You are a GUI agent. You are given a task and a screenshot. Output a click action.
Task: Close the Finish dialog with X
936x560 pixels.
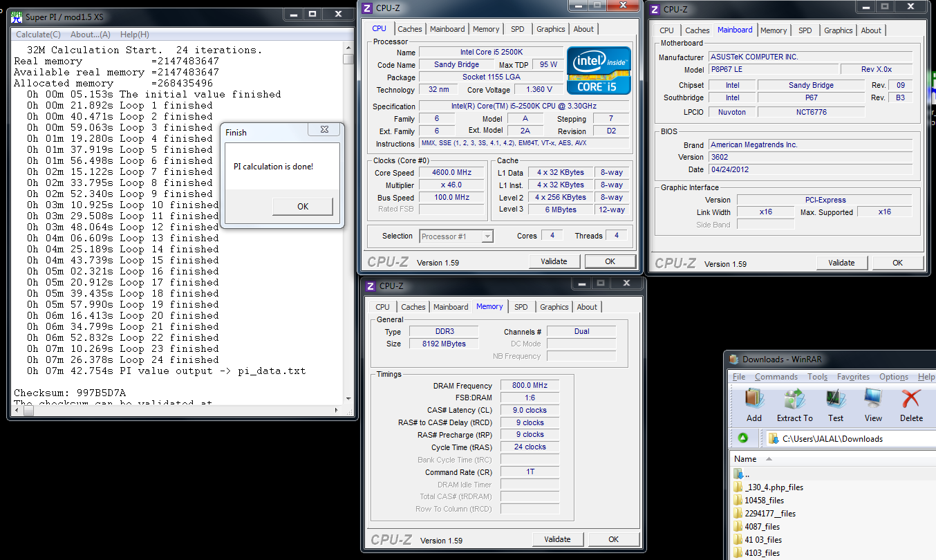[x=324, y=129]
